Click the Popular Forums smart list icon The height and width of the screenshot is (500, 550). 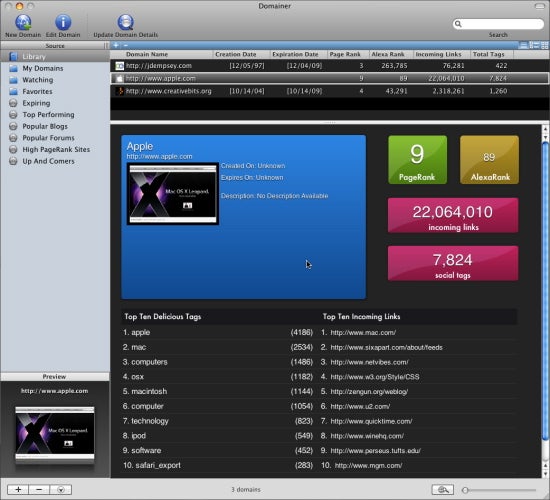[x=13, y=138]
